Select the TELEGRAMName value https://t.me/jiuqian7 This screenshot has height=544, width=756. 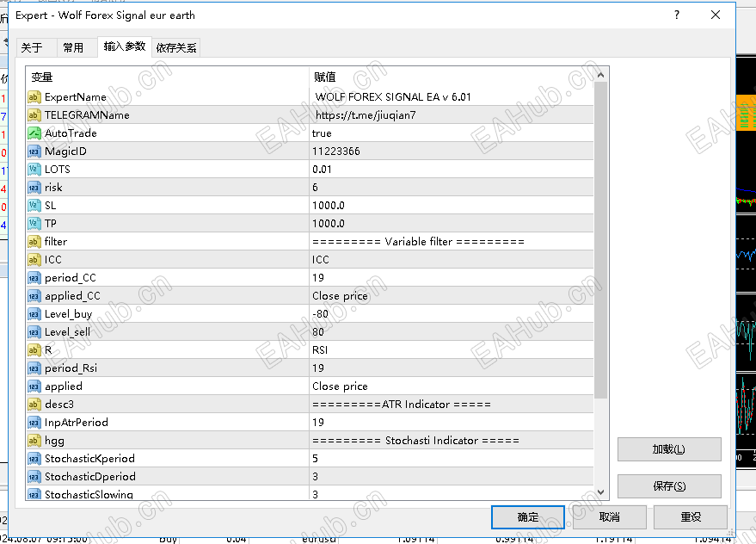(x=366, y=114)
